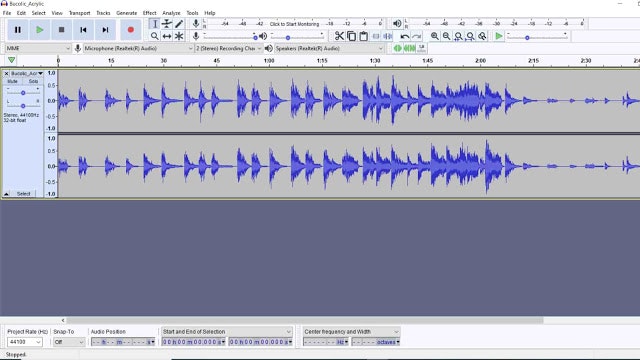Image resolution: width=640 pixels, height=360 pixels.
Task: Click the 1:00 mark on the timeline ruler
Action: click(x=269, y=61)
